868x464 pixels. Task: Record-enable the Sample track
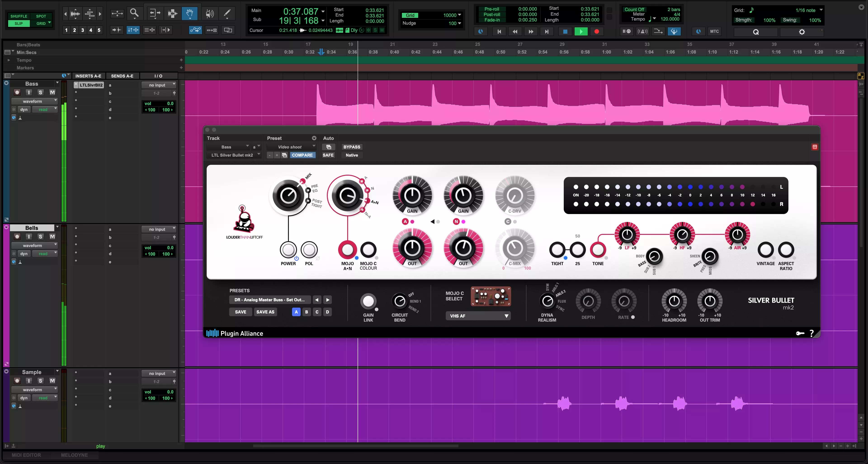[x=17, y=381]
